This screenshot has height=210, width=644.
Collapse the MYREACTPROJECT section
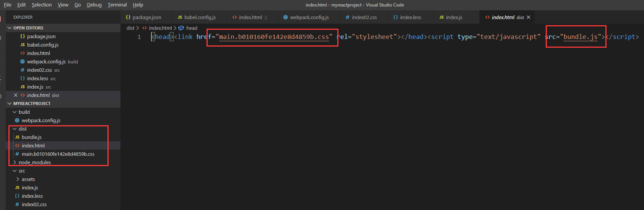click(x=10, y=103)
